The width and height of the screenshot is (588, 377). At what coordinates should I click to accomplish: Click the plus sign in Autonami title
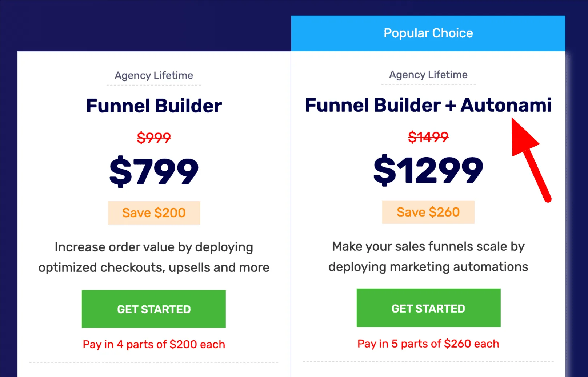451,106
